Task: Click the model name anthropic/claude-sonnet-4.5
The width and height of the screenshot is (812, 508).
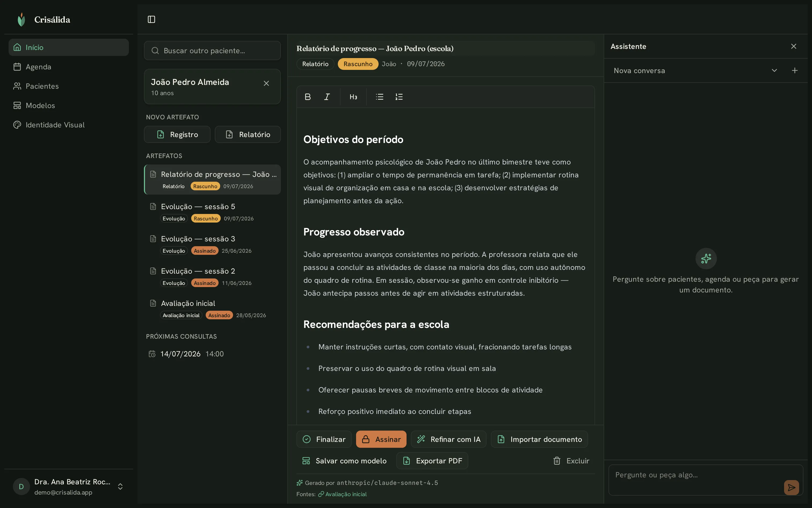Action: click(387, 483)
